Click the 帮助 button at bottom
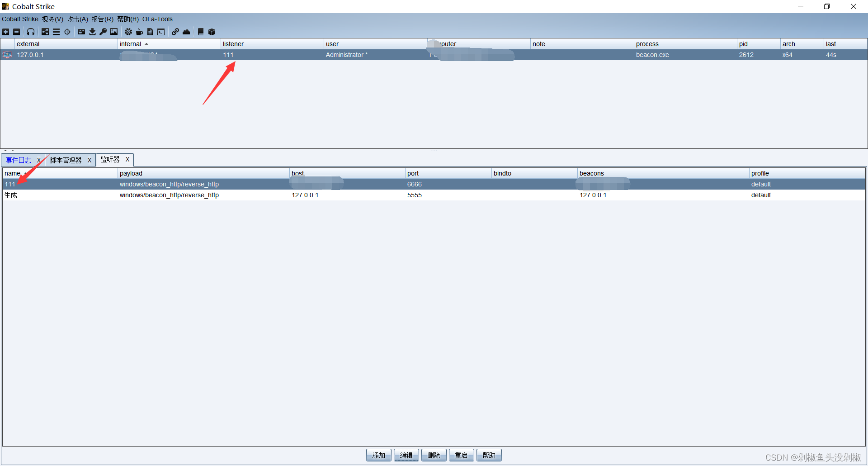 point(489,455)
